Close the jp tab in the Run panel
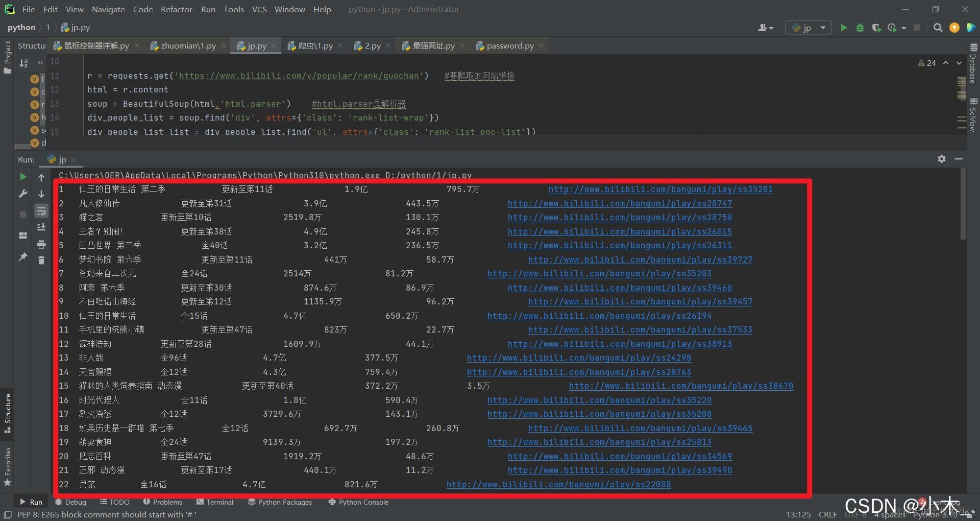The width and height of the screenshot is (980, 521). pos(73,160)
